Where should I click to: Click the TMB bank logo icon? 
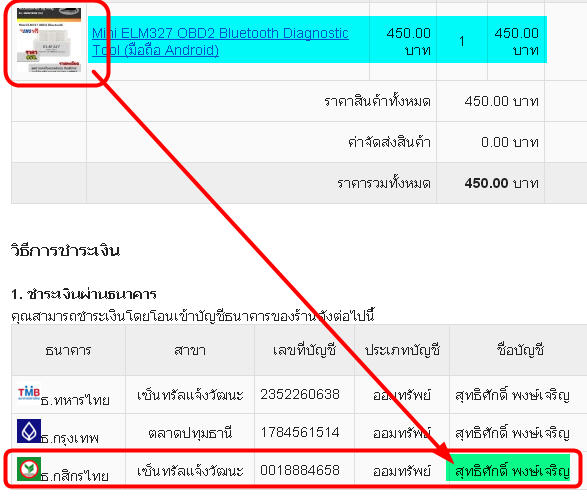(x=29, y=393)
